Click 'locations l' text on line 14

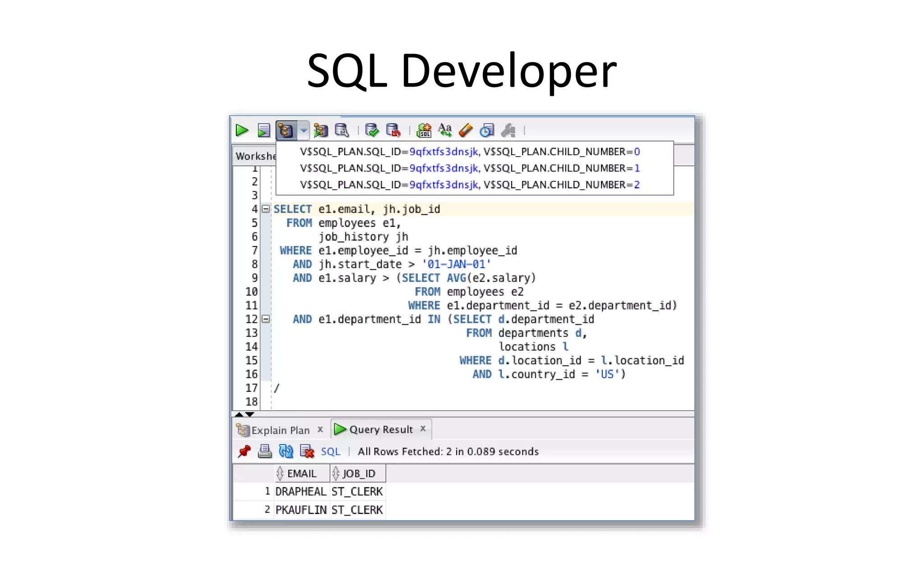pos(534,347)
